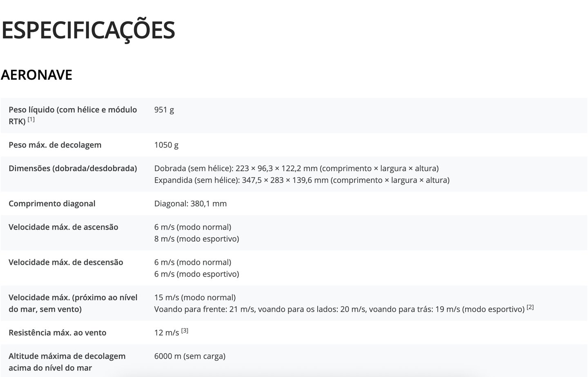This screenshot has width=588, height=377.
Task: Click the Dimensões (dobrada/desdobrada) label
Action: 73,168
